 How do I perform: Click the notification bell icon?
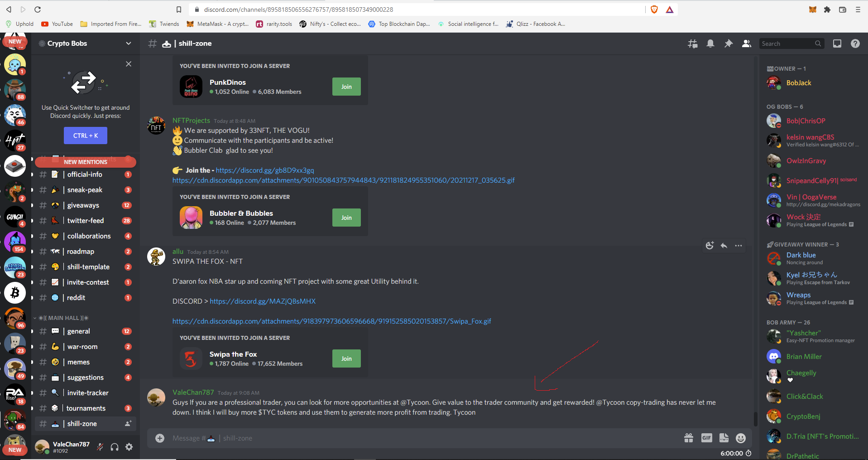(x=710, y=44)
